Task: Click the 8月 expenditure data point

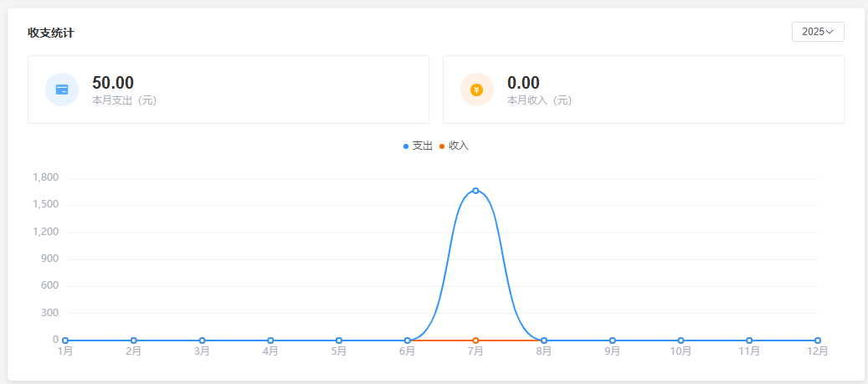Action: pyautogui.click(x=544, y=340)
